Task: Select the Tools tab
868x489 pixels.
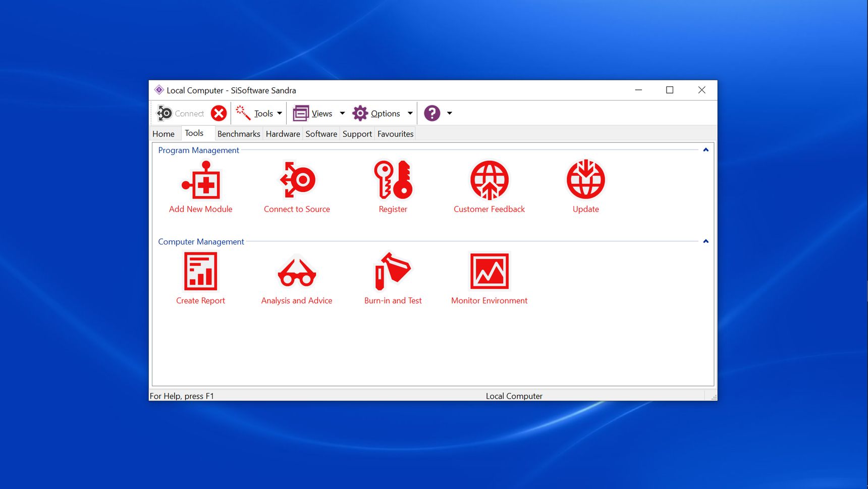Action: pyautogui.click(x=194, y=133)
